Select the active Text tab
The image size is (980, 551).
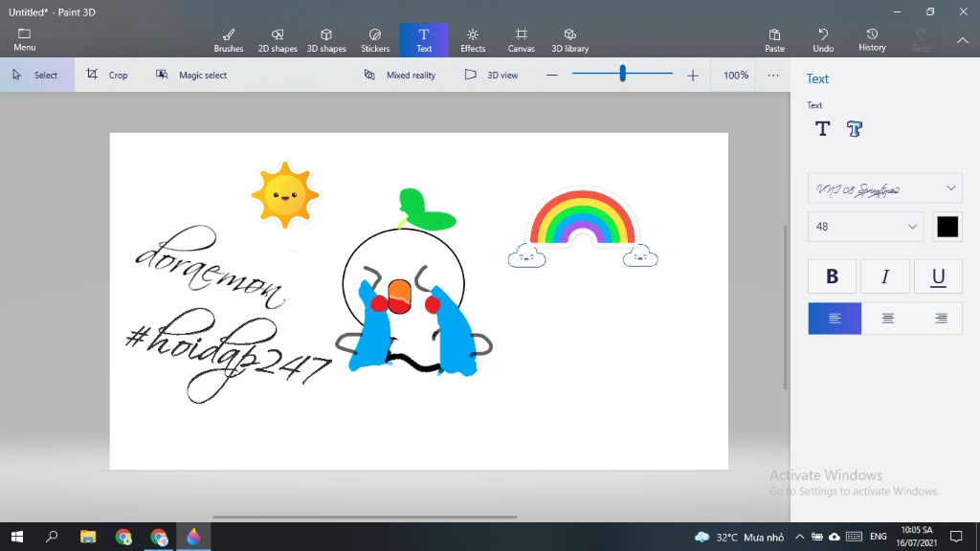(424, 40)
